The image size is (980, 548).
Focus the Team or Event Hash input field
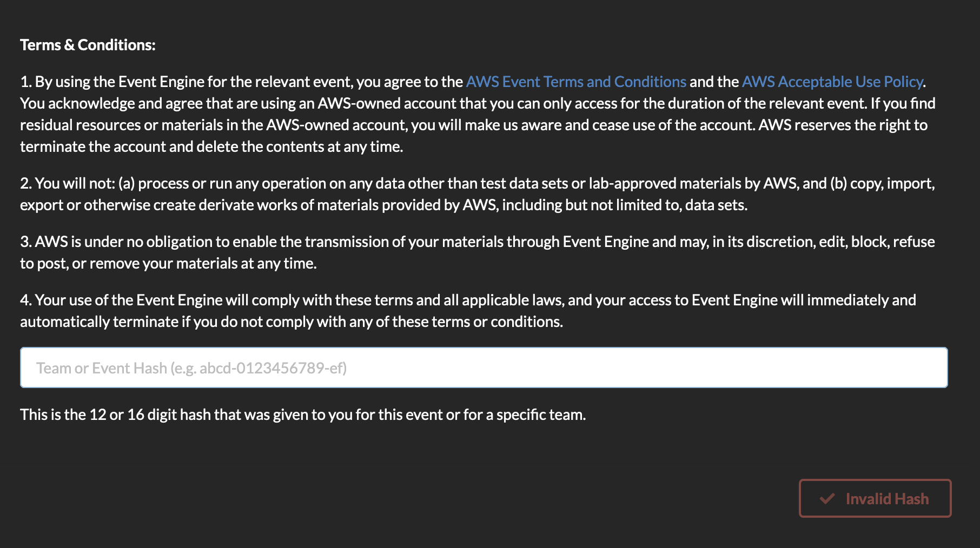484,367
